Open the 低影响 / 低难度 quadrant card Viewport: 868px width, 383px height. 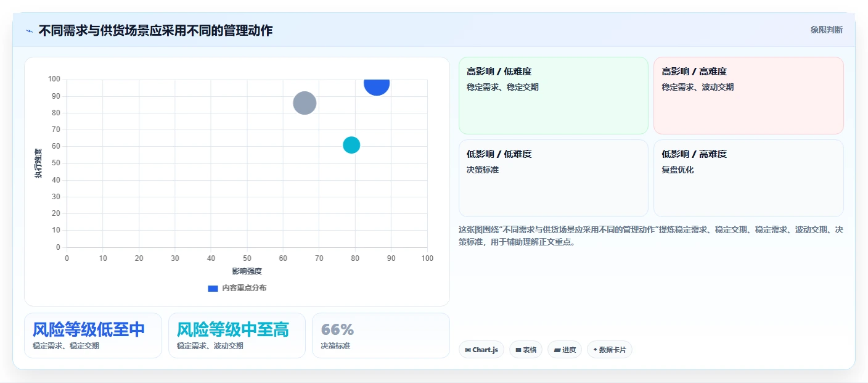553,178
